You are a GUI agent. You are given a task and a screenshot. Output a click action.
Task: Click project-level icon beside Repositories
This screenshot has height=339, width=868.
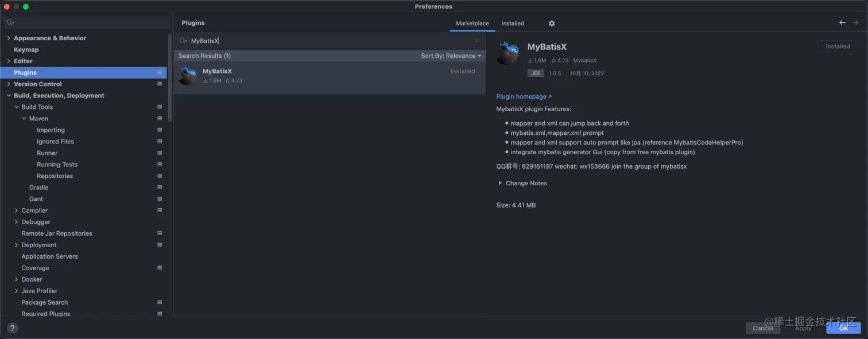pos(160,176)
